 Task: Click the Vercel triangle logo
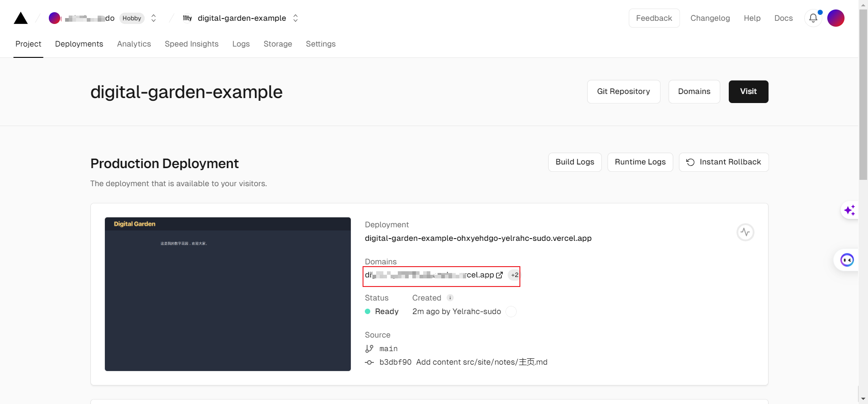coord(21,18)
